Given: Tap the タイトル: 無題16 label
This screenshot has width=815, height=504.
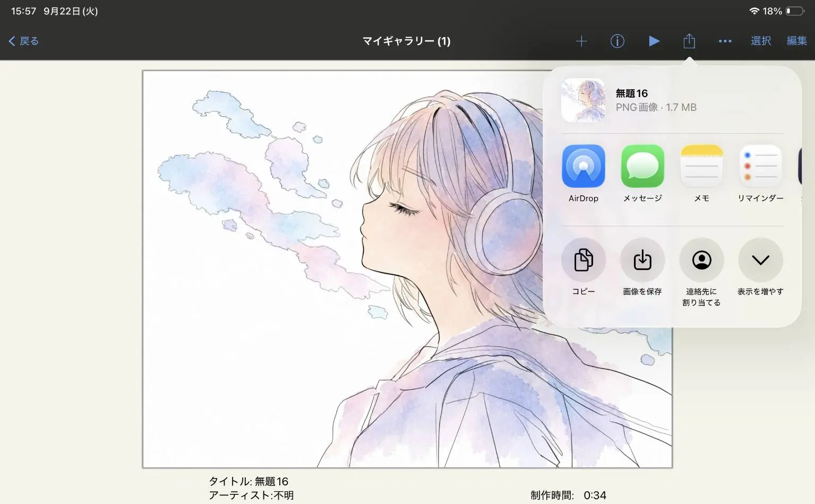Looking at the screenshot, I should point(248,481).
